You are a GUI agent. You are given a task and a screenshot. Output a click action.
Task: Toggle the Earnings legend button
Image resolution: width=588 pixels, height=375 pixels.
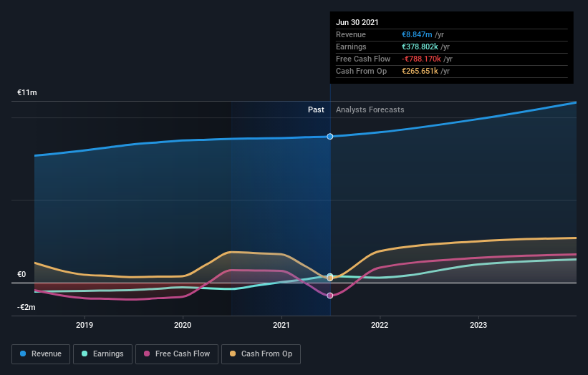click(102, 354)
